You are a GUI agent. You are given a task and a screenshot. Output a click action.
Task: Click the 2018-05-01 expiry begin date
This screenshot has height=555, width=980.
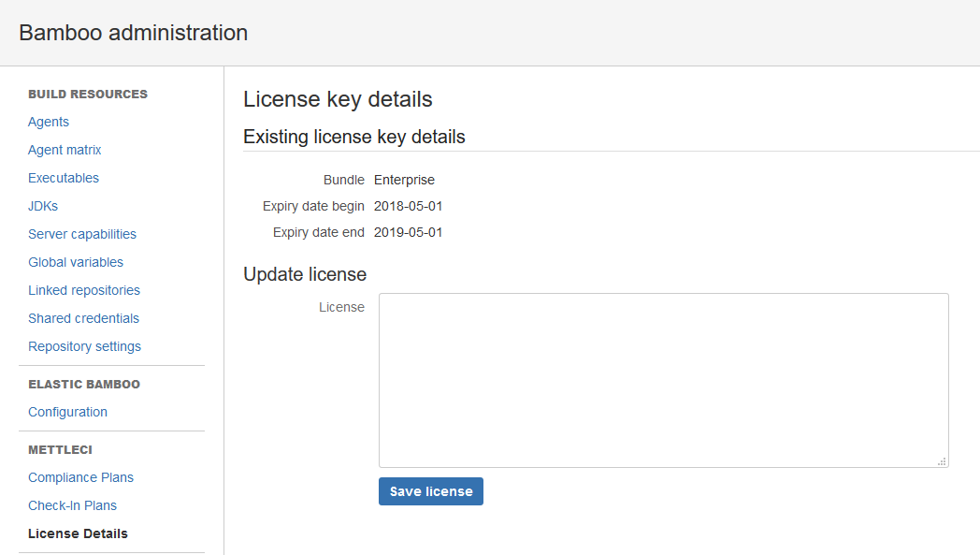408,206
